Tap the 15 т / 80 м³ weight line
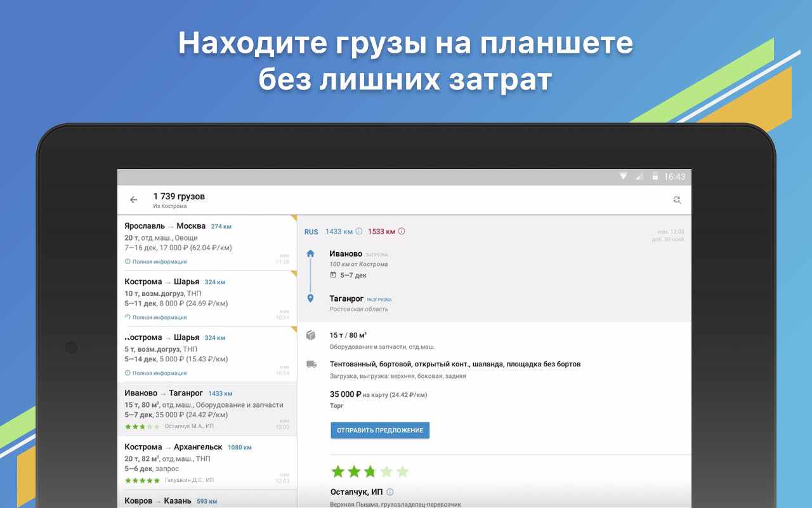The image size is (812, 508). click(x=348, y=335)
